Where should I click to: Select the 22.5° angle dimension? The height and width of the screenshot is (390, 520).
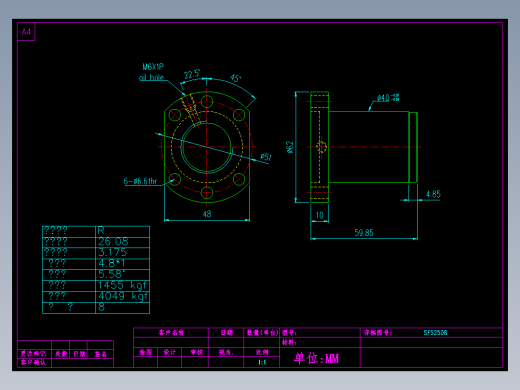click(x=192, y=74)
